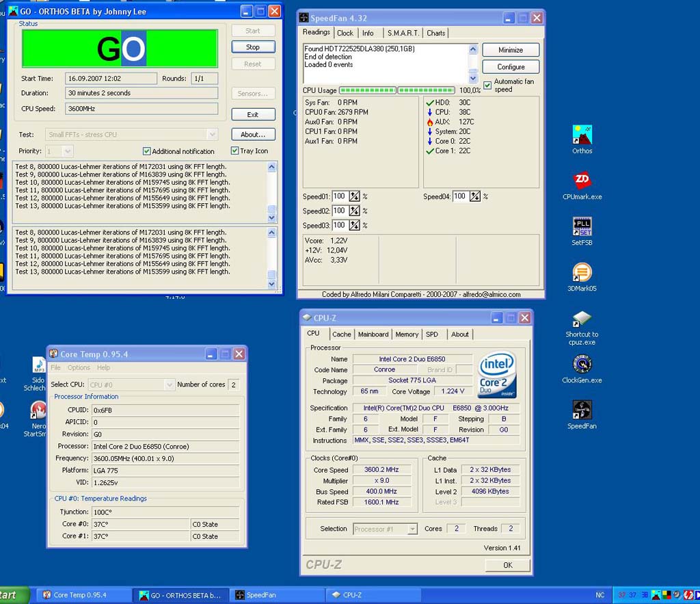Click Speed03 percent adjust icon

tap(354, 225)
